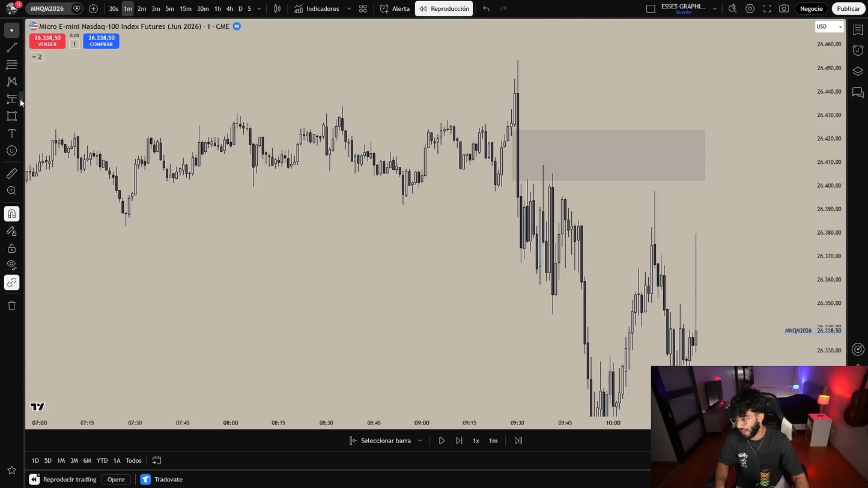Image resolution: width=868 pixels, height=488 pixels.
Task: Open the watchlist panel icon
Action: [x=858, y=29]
